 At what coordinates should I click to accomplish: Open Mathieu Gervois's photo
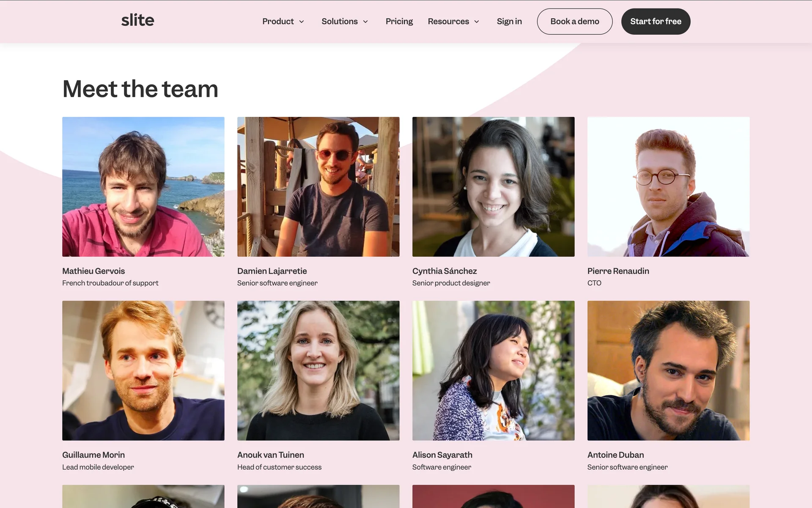(x=143, y=187)
